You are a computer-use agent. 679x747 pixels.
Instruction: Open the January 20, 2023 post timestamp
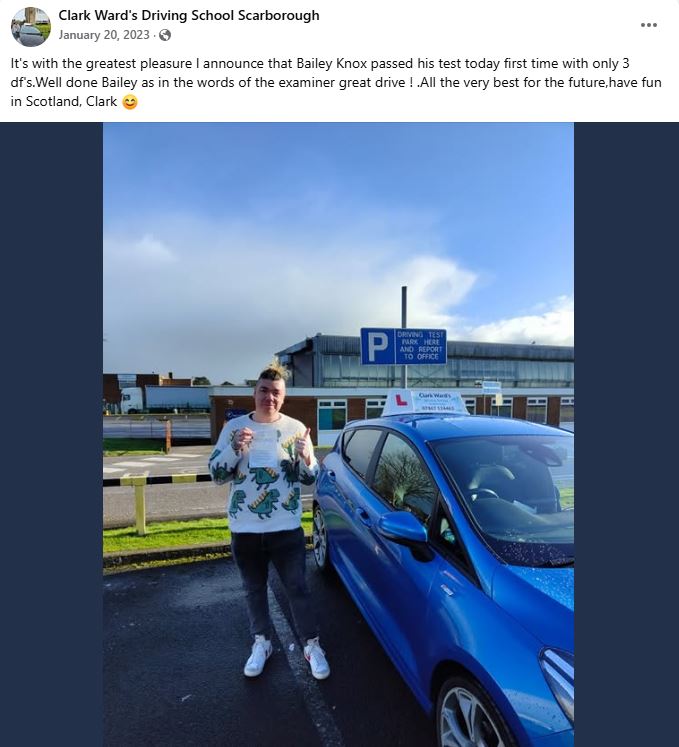click(104, 35)
